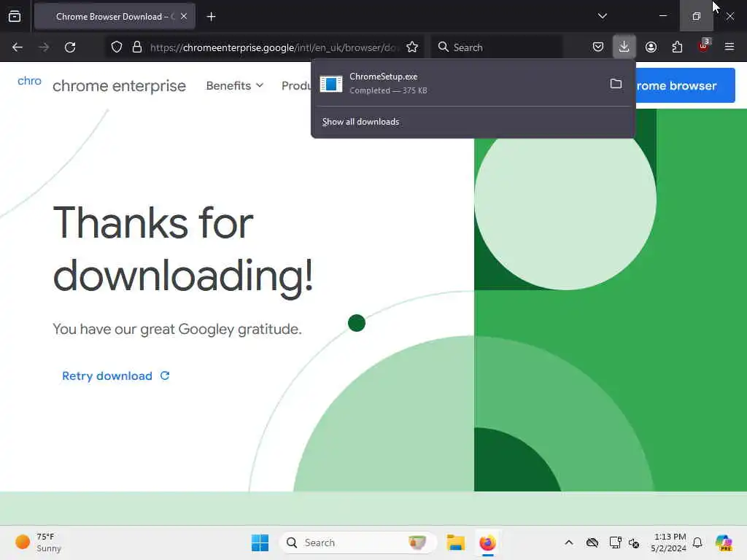This screenshot has height=560, width=747.
Task: Click the Firefox taskbar icon
Action: [487, 542]
